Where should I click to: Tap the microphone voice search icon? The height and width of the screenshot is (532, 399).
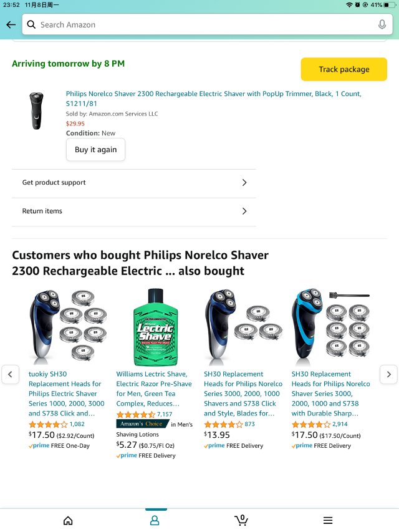(x=382, y=24)
